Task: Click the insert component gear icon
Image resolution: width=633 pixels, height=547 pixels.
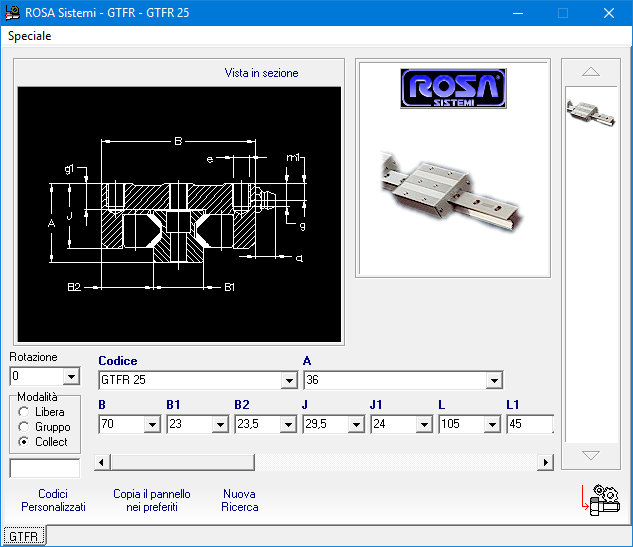Action: pos(601,500)
